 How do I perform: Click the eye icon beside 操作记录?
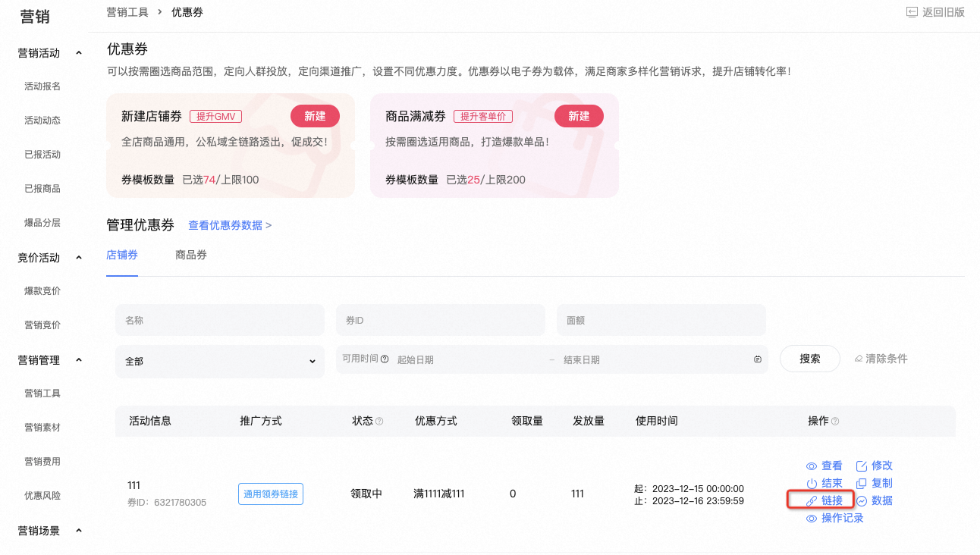point(812,519)
